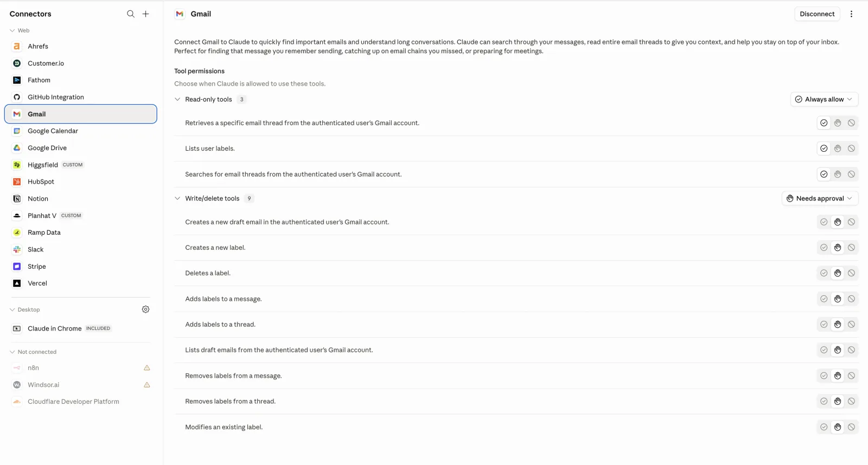This screenshot has width=868, height=465.
Task: Open the Needs approval dropdown
Action: pos(820,198)
